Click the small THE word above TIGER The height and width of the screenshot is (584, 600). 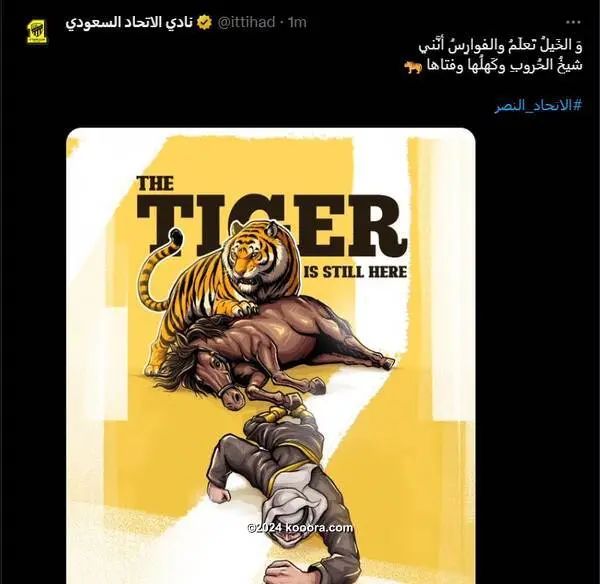click(x=155, y=183)
